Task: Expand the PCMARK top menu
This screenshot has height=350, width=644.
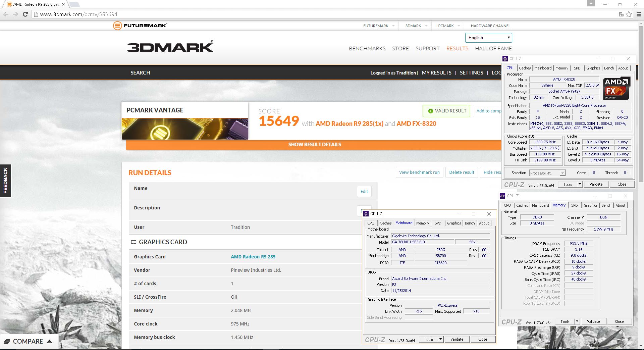Action: [449, 26]
